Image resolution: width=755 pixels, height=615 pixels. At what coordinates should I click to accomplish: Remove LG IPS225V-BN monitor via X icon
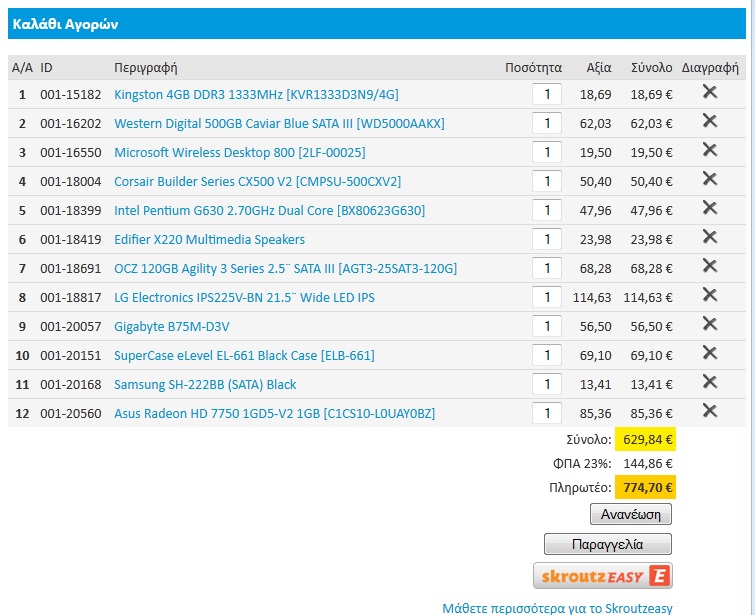710,294
